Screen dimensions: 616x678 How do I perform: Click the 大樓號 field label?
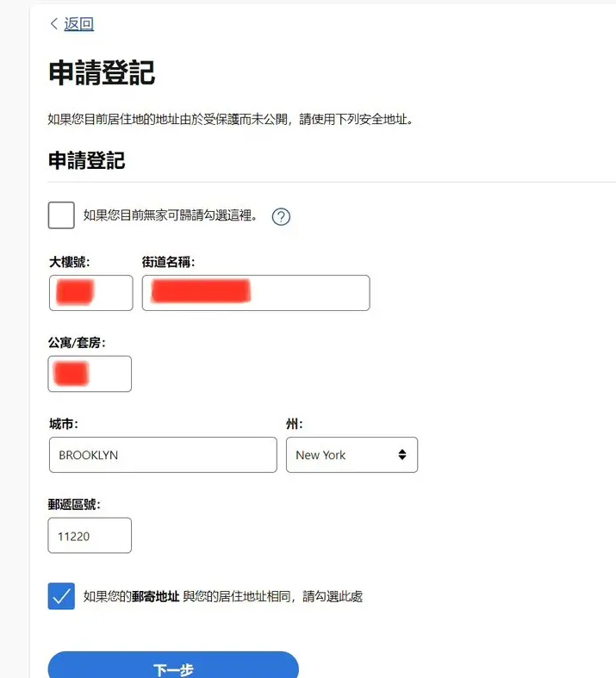click(x=70, y=262)
